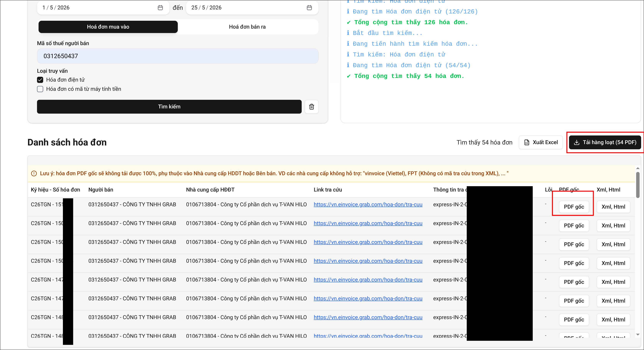The height and width of the screenshot is (350, 644).
Task: Click Xml, Html in the third invoice row
Action: [613, 244]
